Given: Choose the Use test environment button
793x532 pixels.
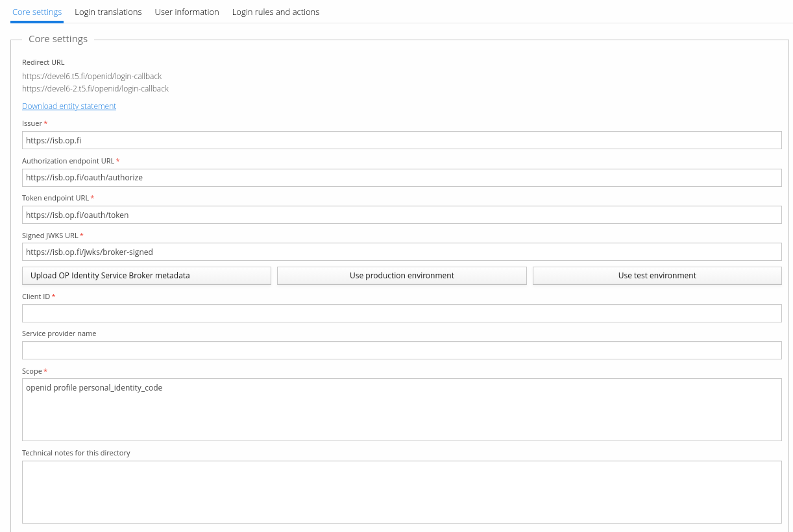Looking at the screenshot, I should [x=657, y=276].
